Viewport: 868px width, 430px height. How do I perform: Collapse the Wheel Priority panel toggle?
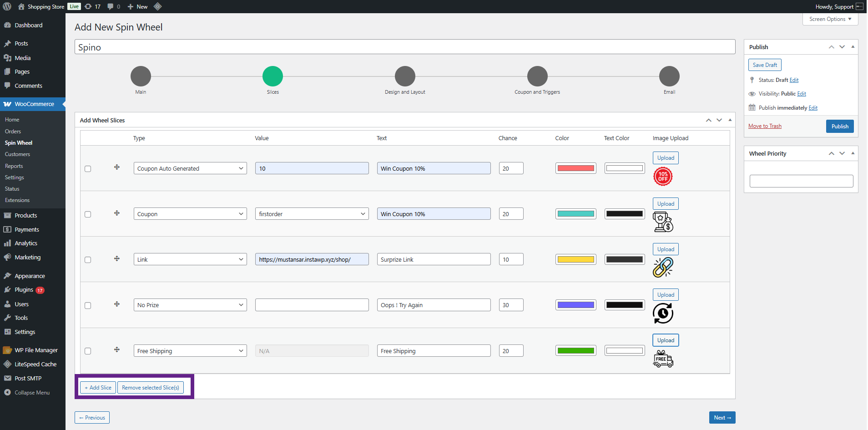(x=853, y=153)
